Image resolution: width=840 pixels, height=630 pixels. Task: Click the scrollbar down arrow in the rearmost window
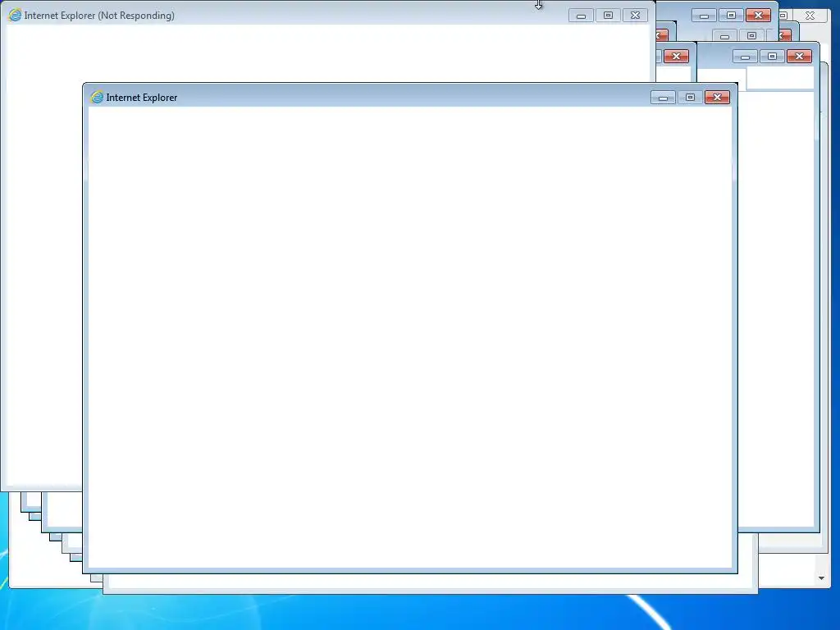pyautogui.click(x=821, y=578)
